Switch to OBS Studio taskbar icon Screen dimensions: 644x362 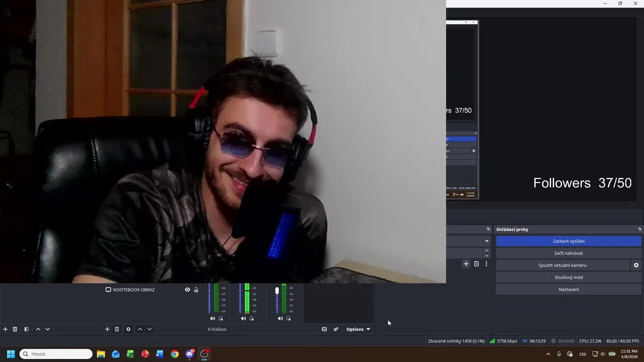pyautogui.click(x=204, y=354)
